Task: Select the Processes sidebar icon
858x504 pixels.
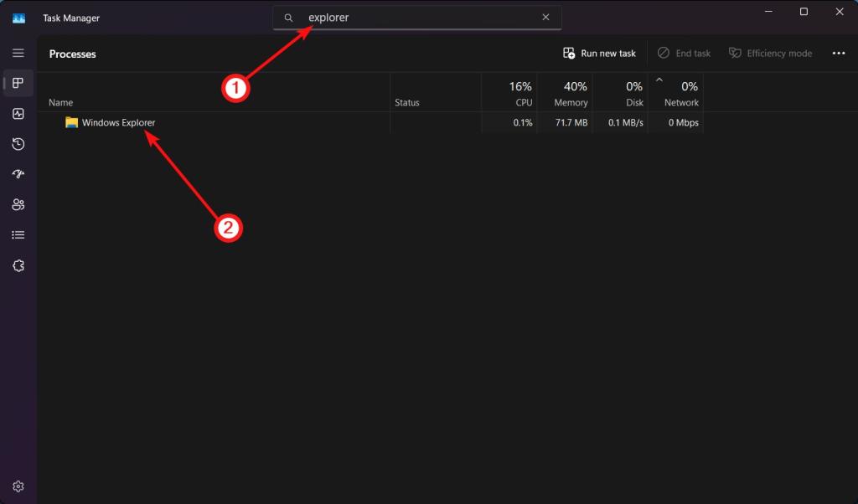Action: 18,83
